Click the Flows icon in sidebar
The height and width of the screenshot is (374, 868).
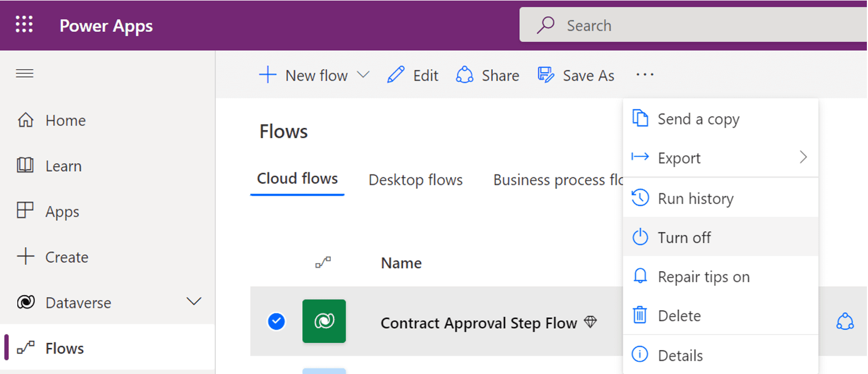point(26,348)
